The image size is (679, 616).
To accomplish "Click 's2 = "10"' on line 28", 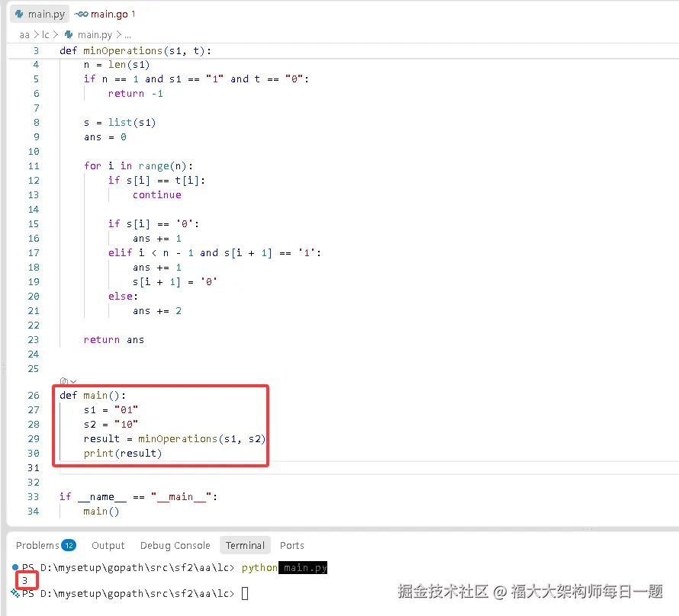I will click(111, 425).
